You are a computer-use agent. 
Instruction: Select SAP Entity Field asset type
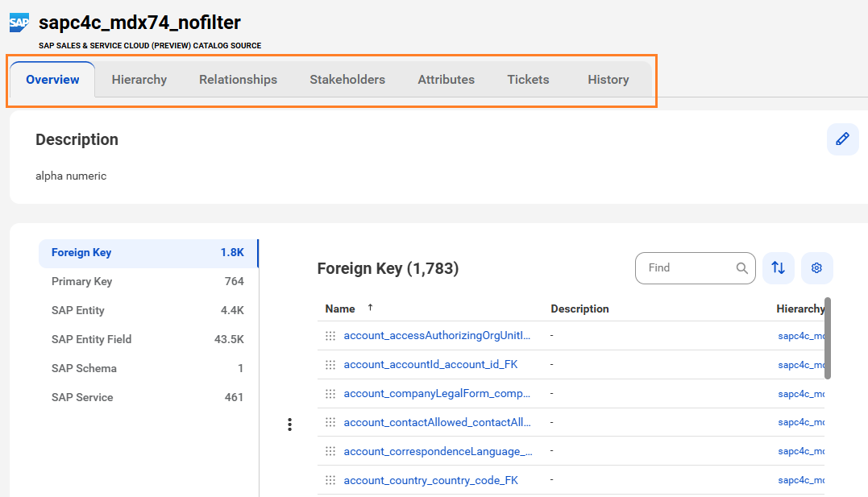(148, 339)
